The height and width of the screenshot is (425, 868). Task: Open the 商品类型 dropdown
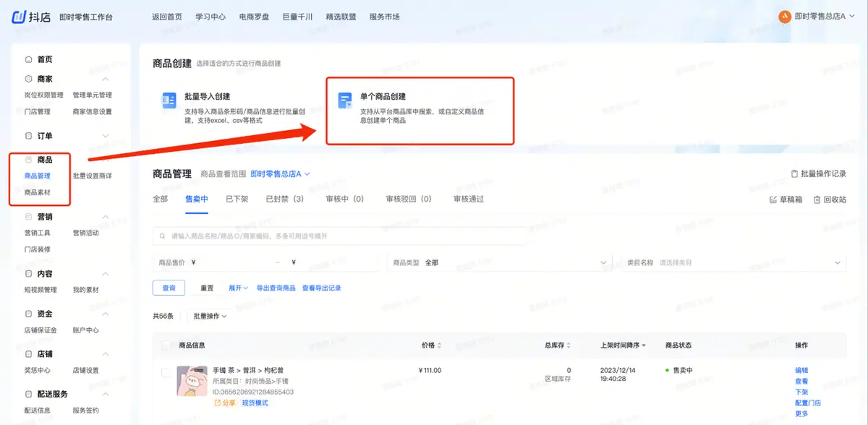click(x=499, y=262)
